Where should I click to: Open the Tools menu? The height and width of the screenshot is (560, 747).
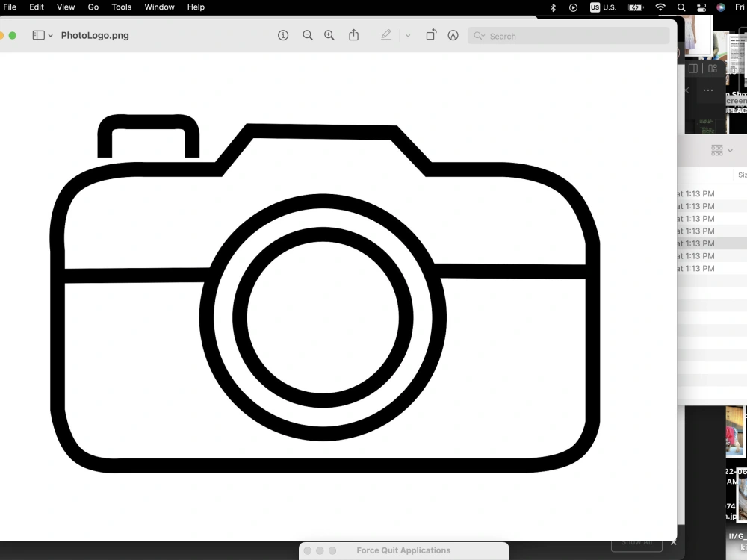click(122, 7)
